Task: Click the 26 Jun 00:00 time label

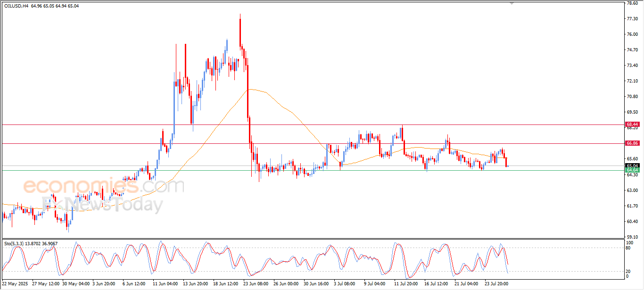Action: (287, 284)
